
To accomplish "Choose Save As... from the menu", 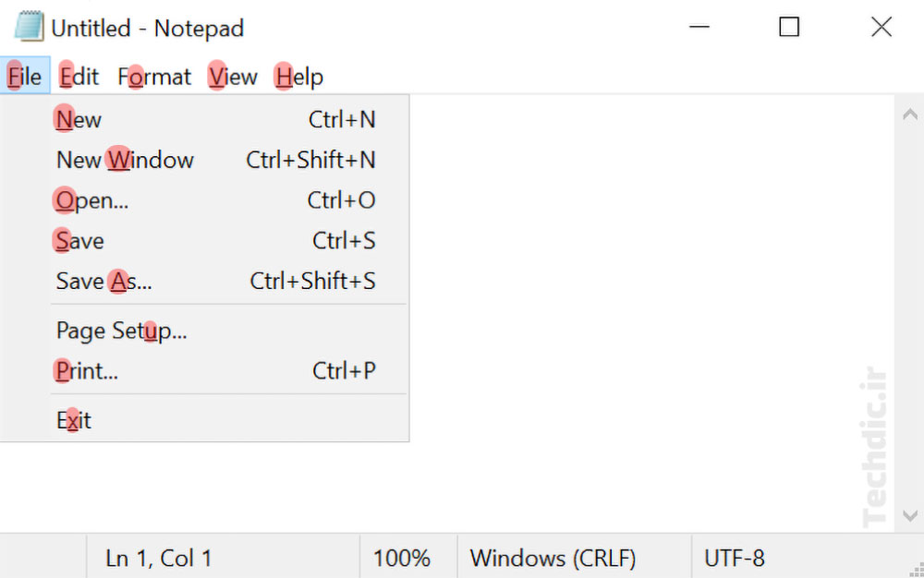I will click(103, 281).
